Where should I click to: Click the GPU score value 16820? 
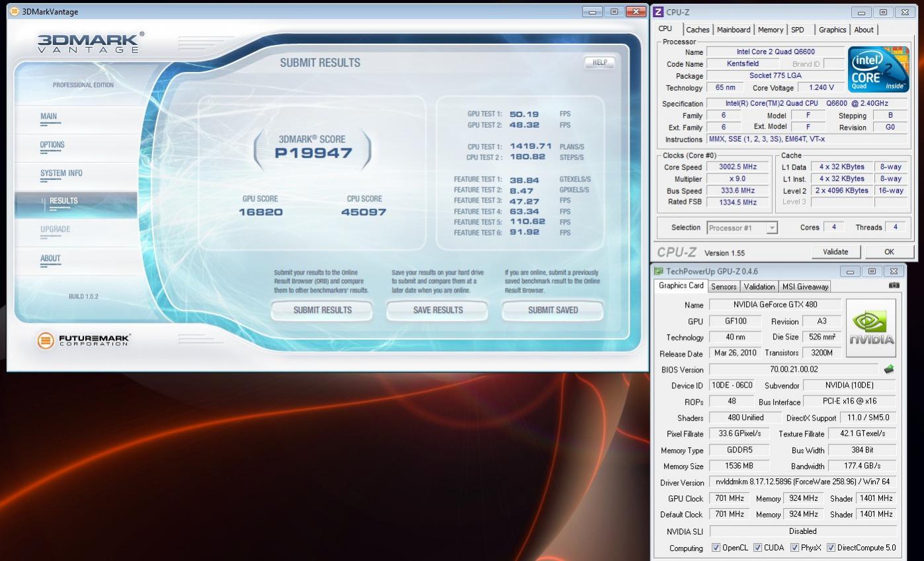click(261, 212)
